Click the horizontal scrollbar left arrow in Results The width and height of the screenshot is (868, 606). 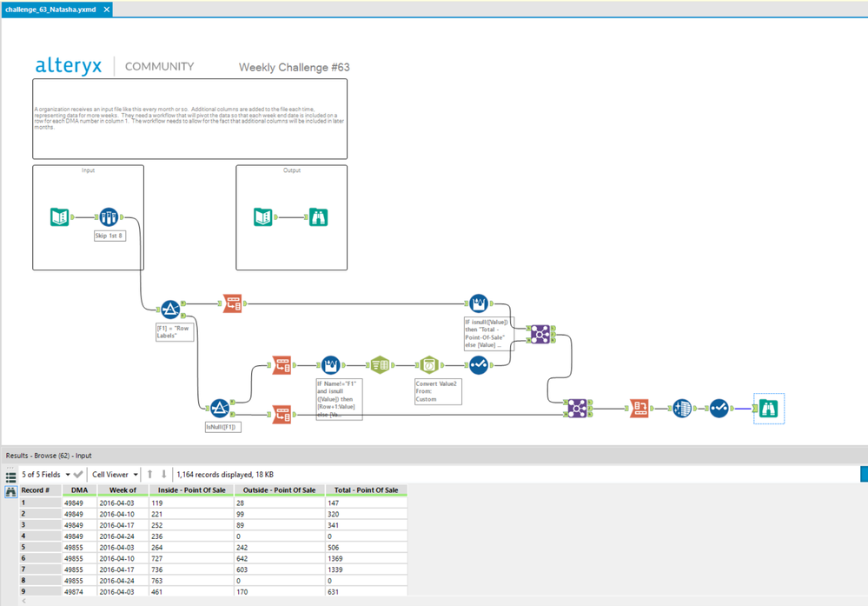click(23, 601)
